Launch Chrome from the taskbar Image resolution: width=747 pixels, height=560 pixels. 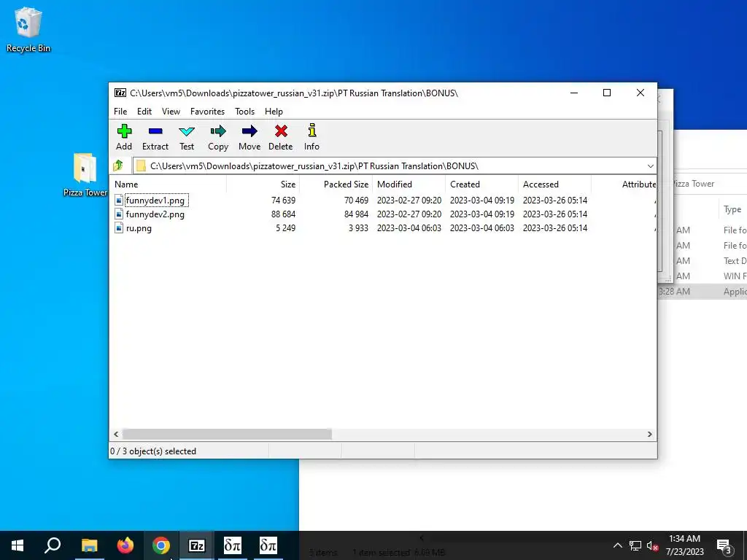click(161, 545)
